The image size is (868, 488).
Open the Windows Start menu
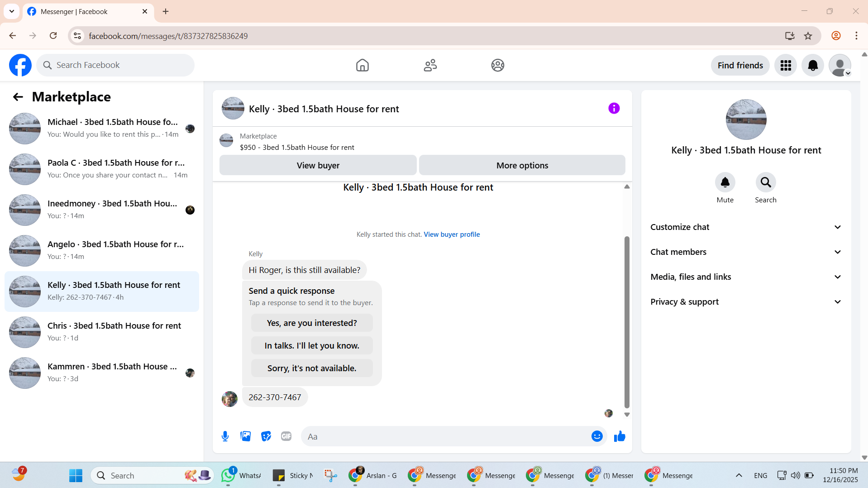click(x=76, y=475)
